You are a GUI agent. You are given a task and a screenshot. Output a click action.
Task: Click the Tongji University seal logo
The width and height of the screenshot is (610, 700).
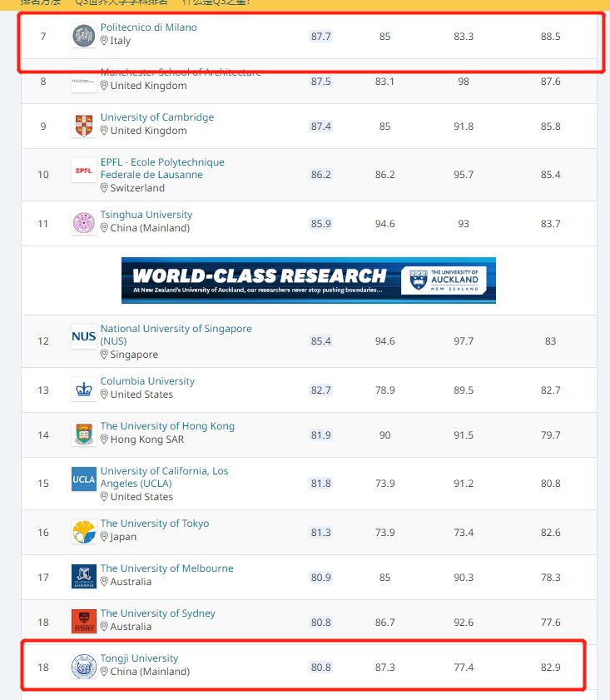pyautogui.click(x=84, y=667)
